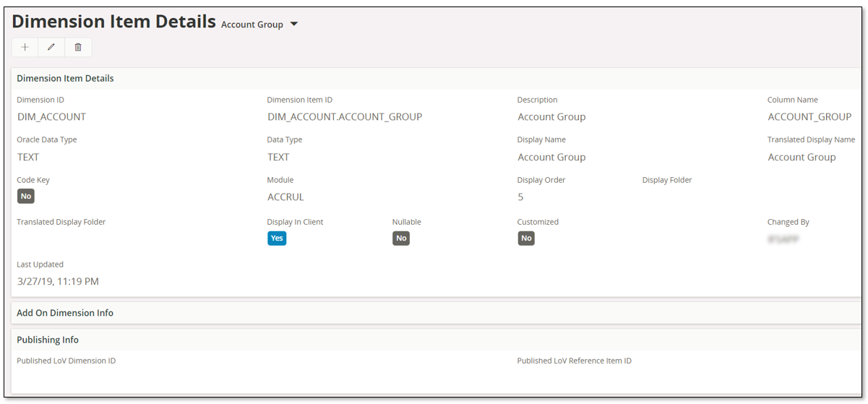The width and height of the screenshot is (868, 404).
Task: Select the DIM_ACCOUNT.ACCOUNT_GROUP item ID value
Action: click(345, 116)
